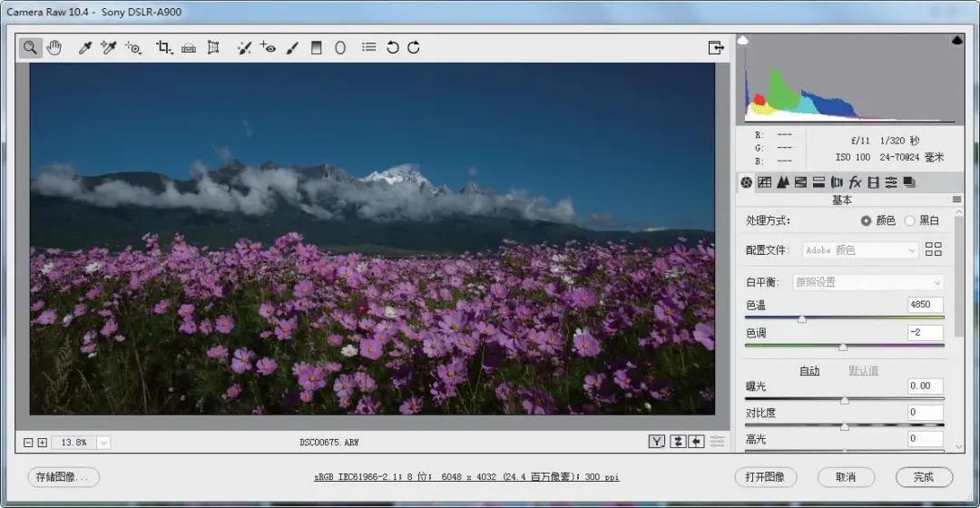Screen dimensions: 980x508
Task: Toggle full screen mode icon
Action: point(716,47)
